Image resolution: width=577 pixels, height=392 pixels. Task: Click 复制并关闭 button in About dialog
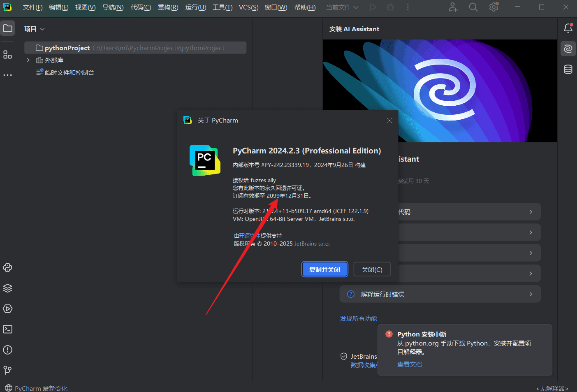(x=325, y=269)
